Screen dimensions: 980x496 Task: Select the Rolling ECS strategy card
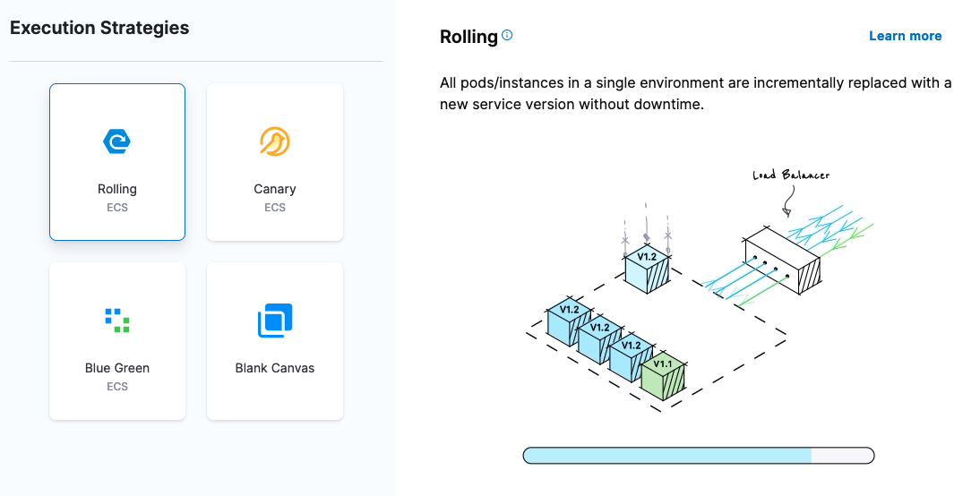[117, 162]
